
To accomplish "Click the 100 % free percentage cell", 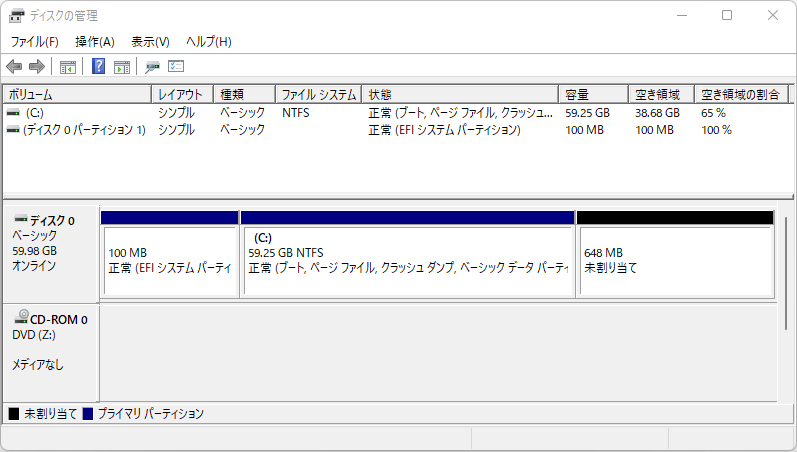I will click(x=716, y=130).
